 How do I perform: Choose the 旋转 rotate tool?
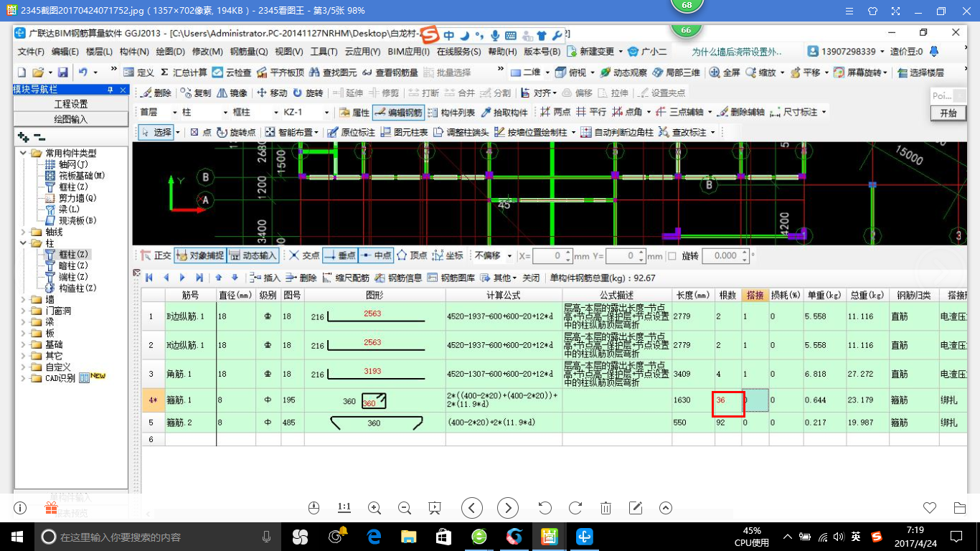[308, 93]
